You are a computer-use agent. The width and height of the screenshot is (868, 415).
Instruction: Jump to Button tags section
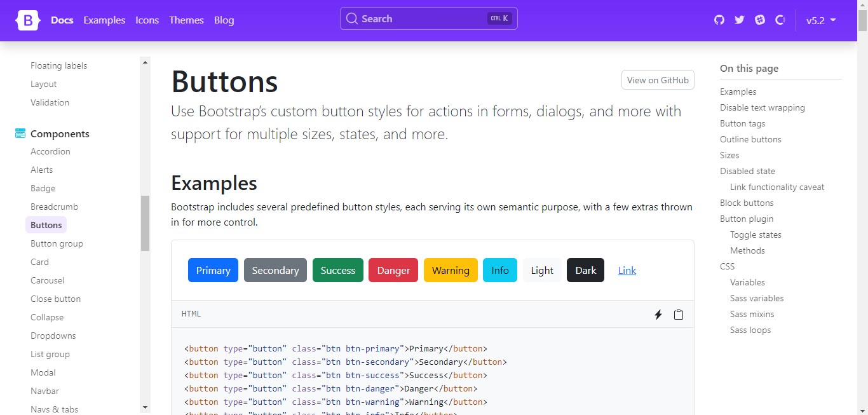(742, 123)
